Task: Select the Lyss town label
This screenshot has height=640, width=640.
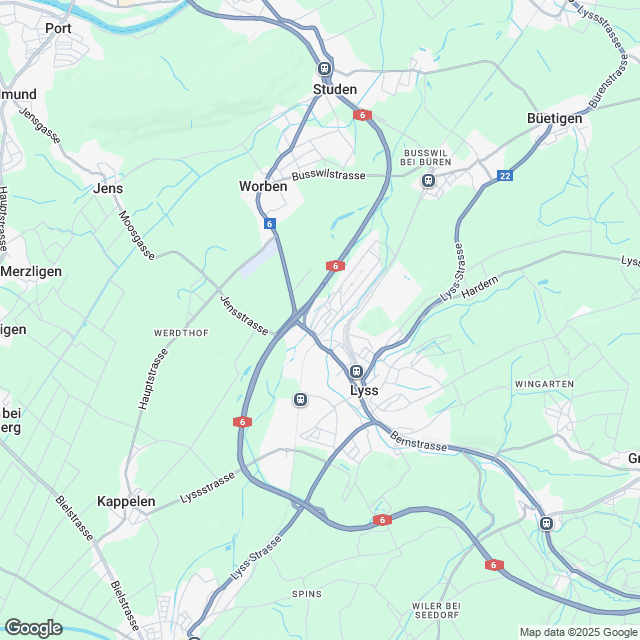Action: click(x=364, y=390)
